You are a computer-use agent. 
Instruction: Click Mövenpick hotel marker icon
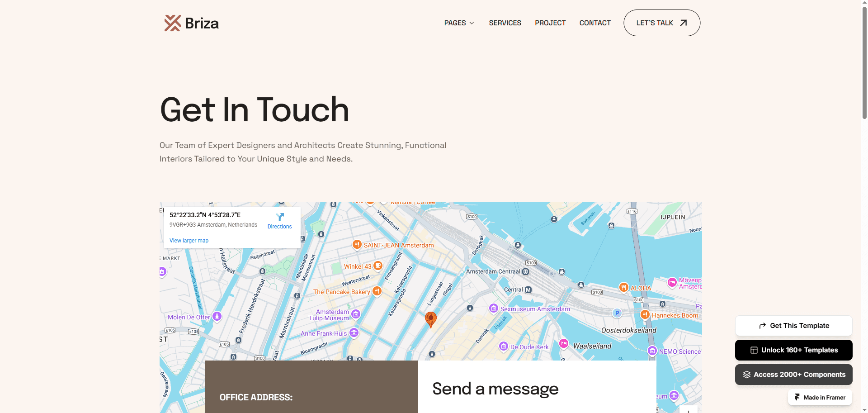pyautogui.click(x=672, y=283)
